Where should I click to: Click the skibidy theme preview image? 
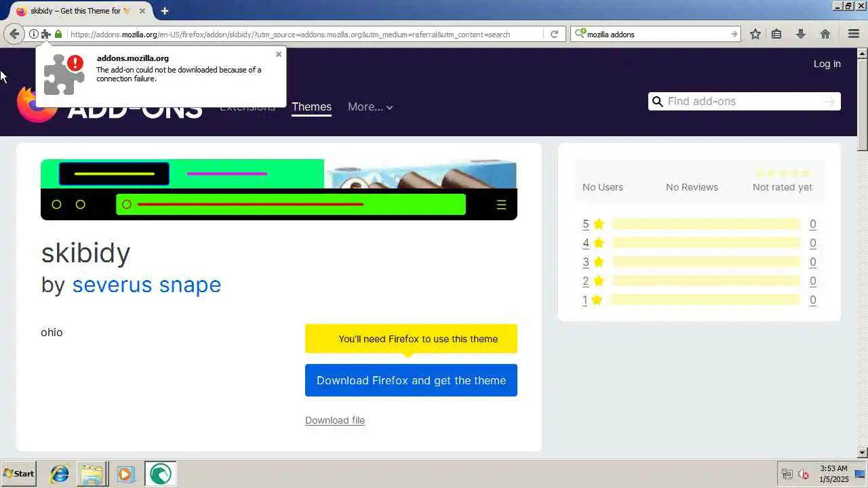pos(279,190)
